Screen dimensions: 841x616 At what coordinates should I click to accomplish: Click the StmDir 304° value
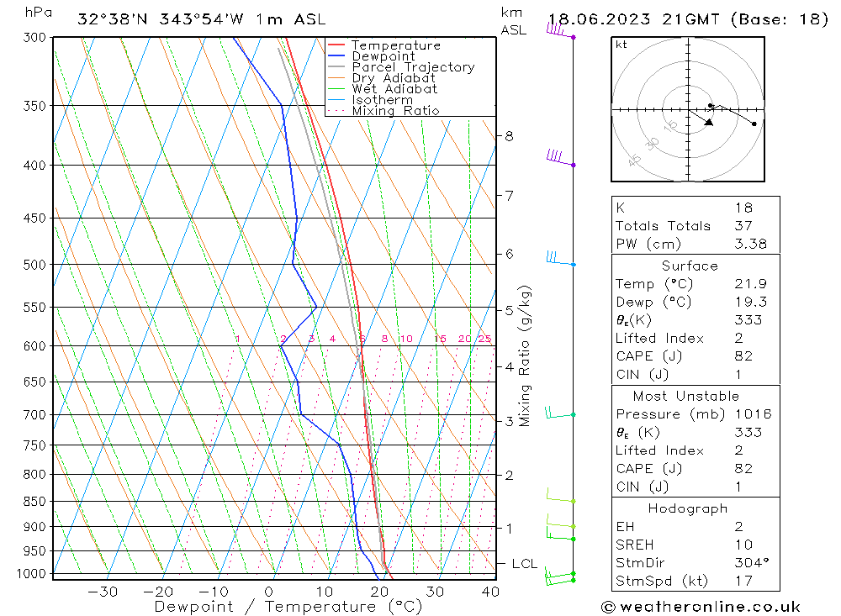[x=743, y=563]
